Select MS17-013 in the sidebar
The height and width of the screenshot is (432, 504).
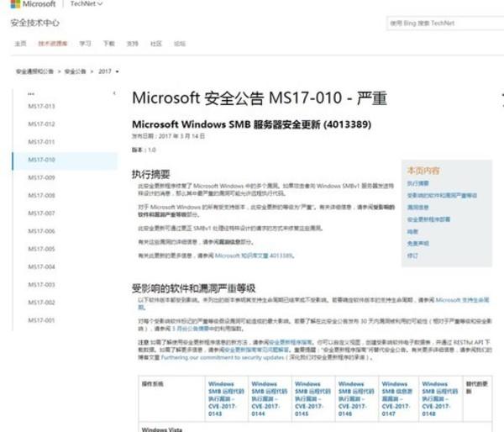tap(41, 106)
